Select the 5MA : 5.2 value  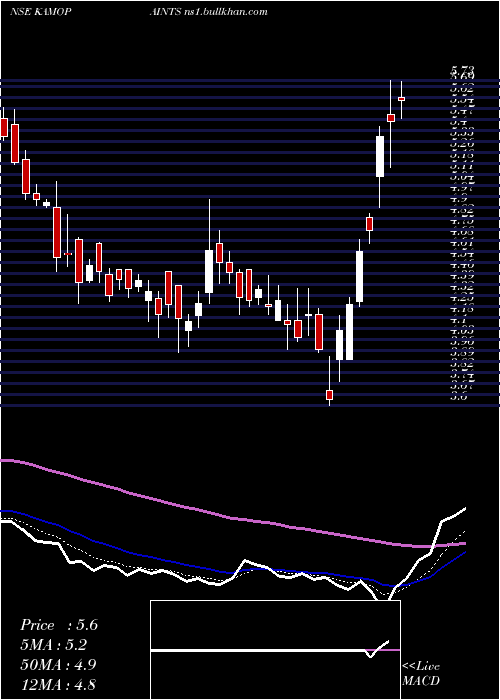pos(53,645)
